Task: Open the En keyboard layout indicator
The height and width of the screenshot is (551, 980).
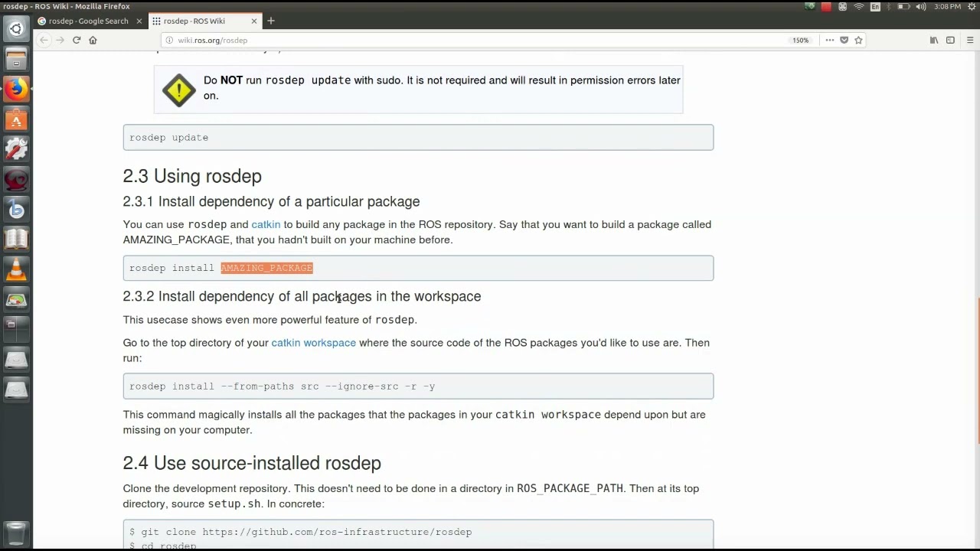Action: pos(876,7)
